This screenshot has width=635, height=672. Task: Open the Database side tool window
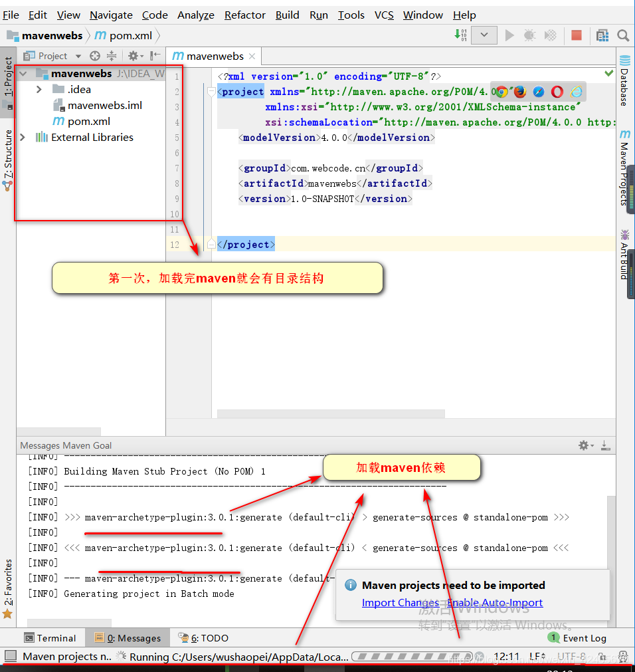coord(625,80)
